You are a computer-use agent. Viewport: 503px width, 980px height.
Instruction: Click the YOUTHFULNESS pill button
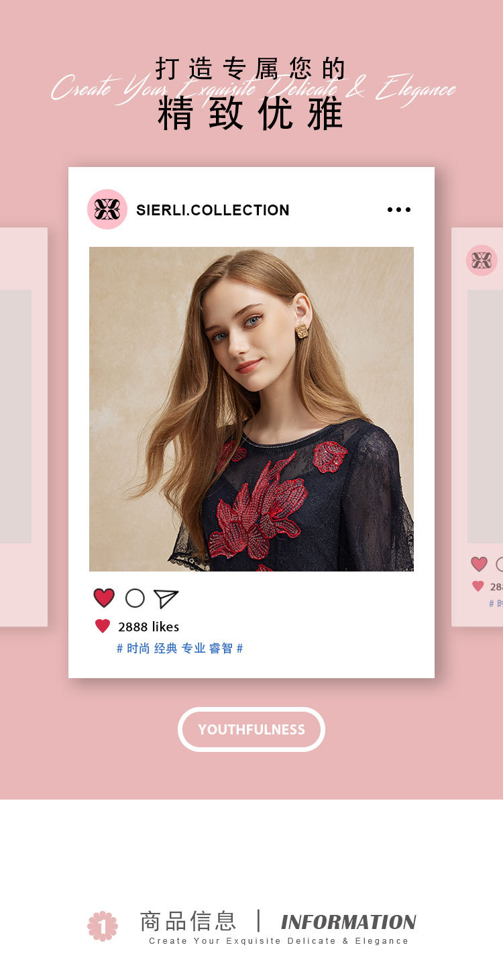pyautogui.click(x=251, y=729)
